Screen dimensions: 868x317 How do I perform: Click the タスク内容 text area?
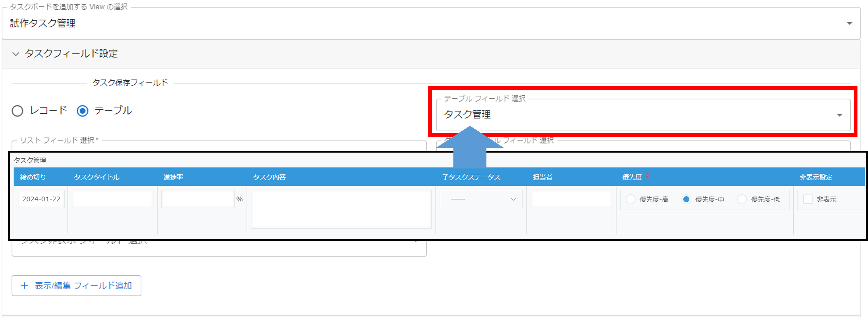341,209
